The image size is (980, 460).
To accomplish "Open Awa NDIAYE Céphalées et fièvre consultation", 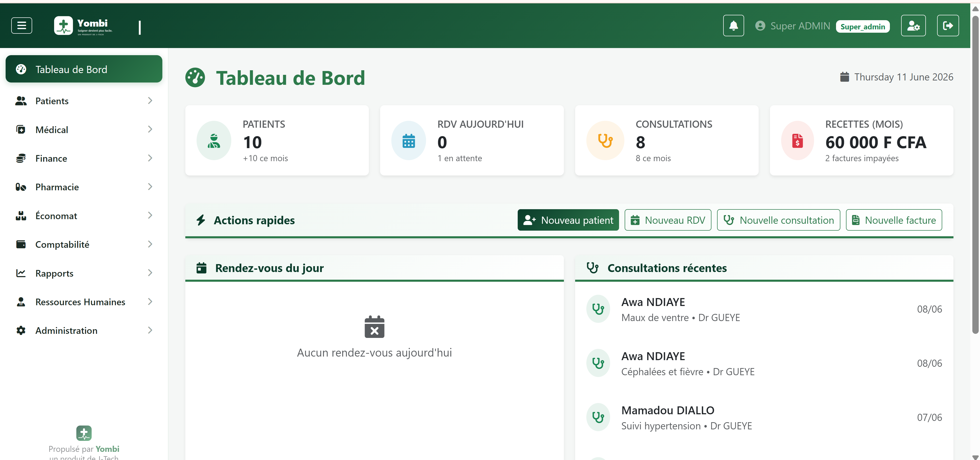I will point(764,363).
